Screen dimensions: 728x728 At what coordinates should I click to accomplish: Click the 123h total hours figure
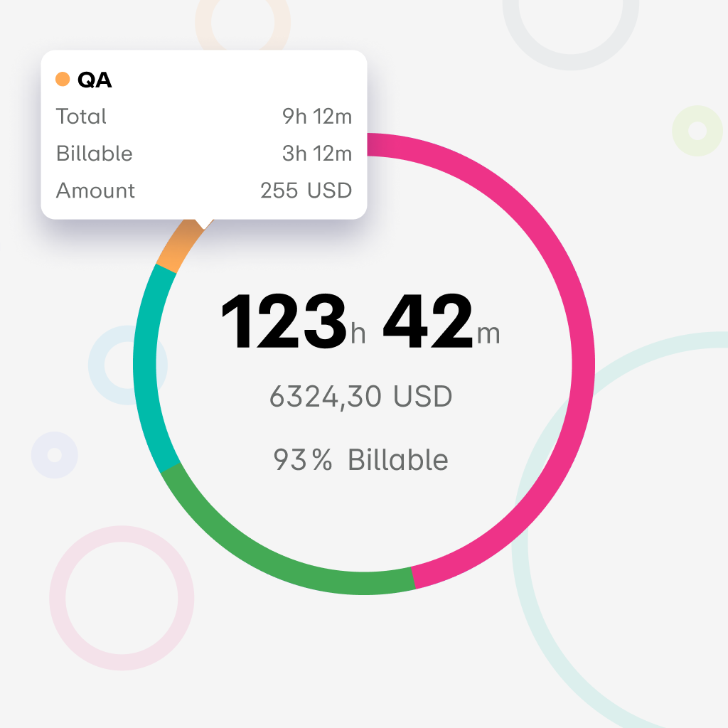coord(294,321)
